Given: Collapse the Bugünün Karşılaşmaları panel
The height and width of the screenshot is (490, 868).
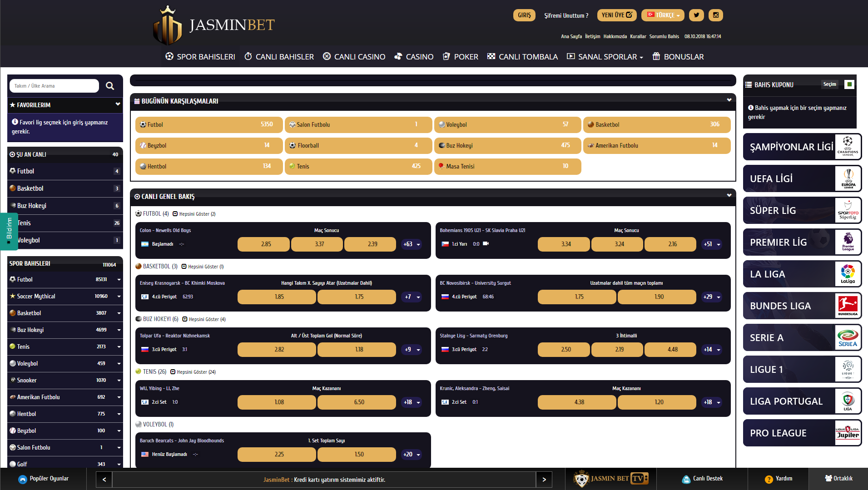Looking at the screenshot, I should coord(729,100).
